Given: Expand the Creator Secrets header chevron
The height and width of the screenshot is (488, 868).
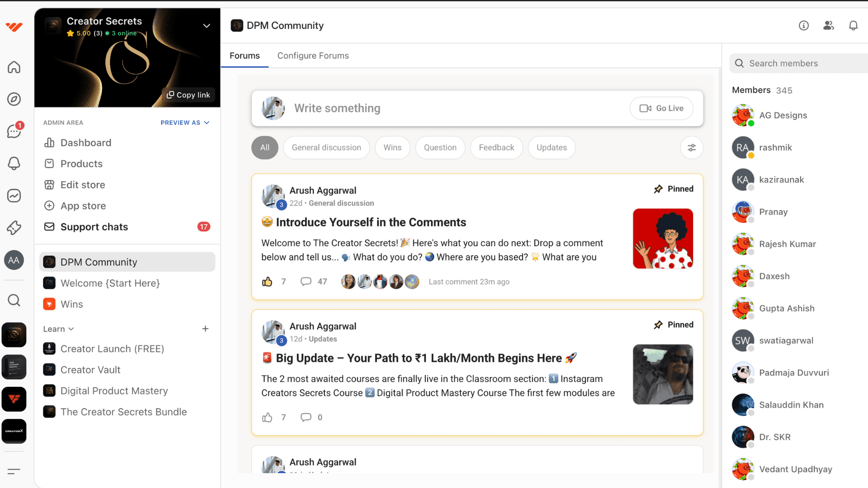Looking at the screenshot, I should pyautogui.click(x=206, y=26).
